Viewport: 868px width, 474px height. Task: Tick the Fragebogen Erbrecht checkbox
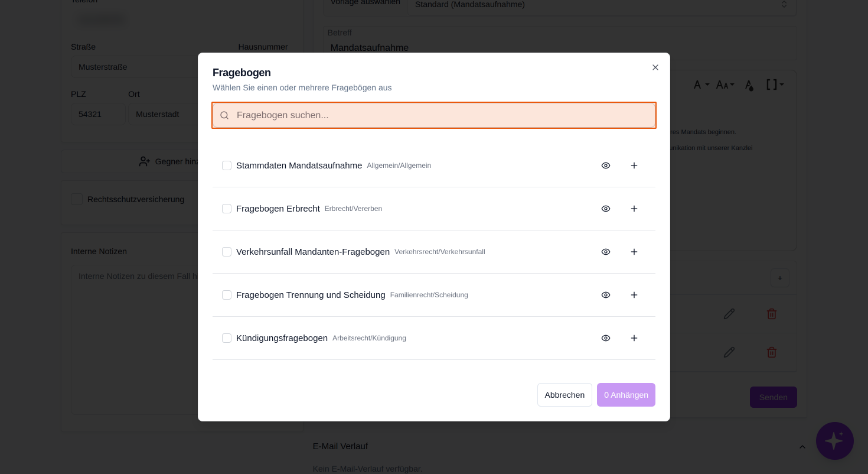pos(227,209)
